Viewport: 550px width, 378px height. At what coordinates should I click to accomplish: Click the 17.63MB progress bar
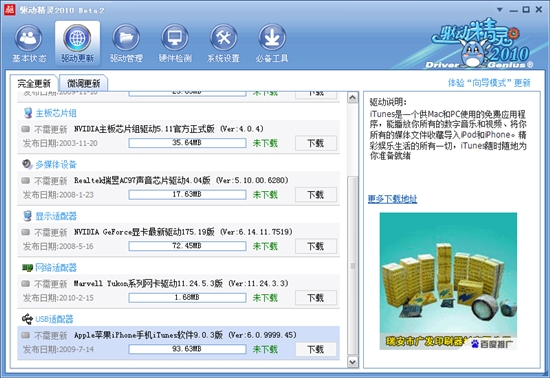click(187, 195)
